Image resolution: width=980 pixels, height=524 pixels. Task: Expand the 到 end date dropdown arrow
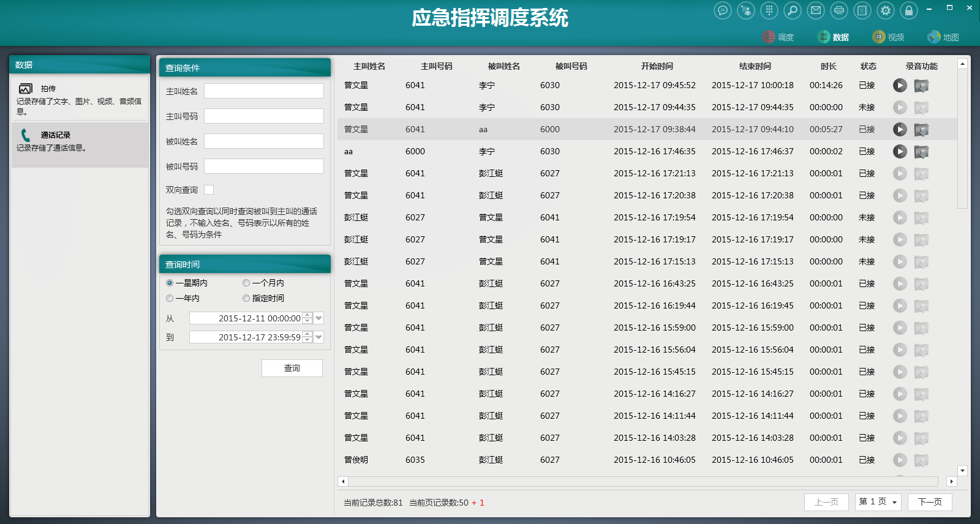(318, 337)
